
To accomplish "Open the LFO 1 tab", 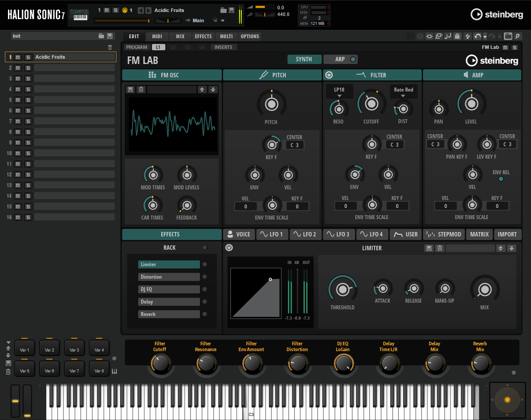I will 271,234.
